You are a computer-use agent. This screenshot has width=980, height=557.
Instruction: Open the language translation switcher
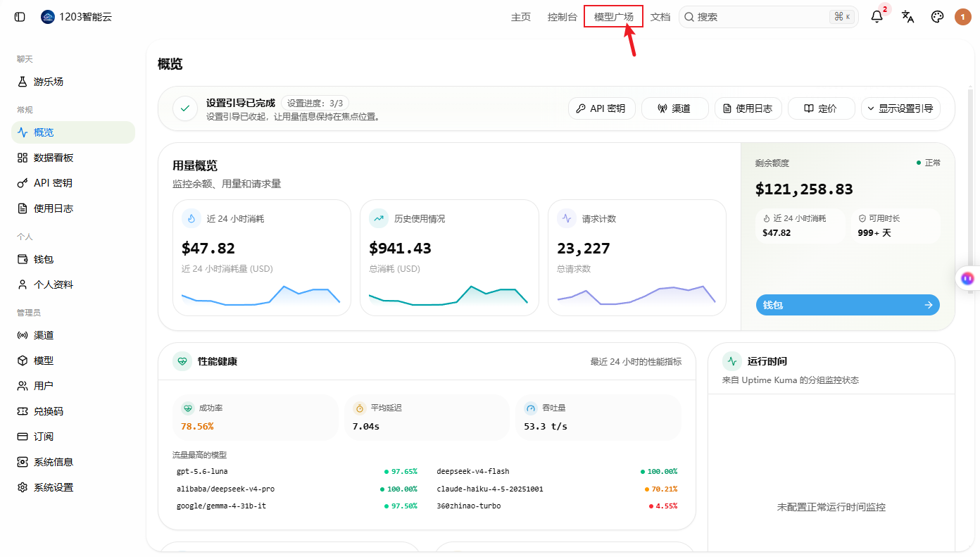click(908, 17)
